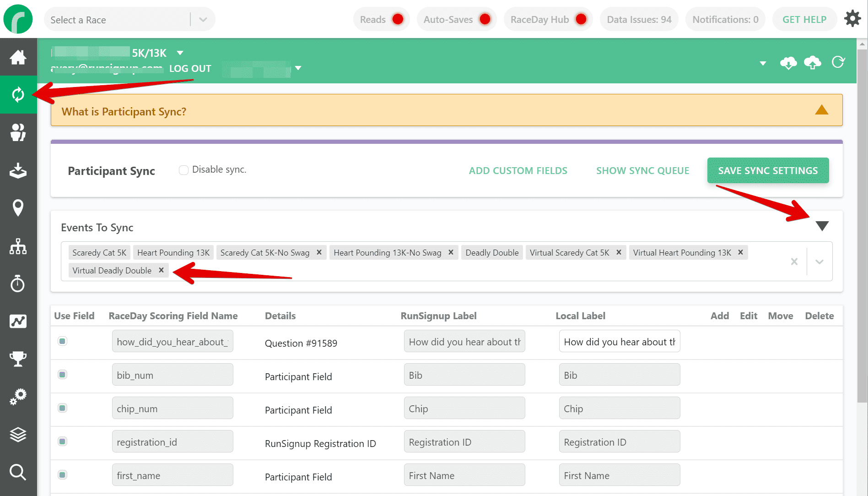
Task: Open Data Issues: 94
Action: (x=639, y=19)
